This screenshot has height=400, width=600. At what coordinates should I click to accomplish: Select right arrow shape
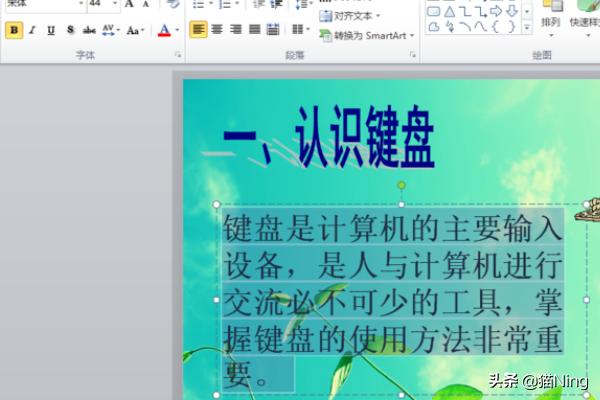496,11
